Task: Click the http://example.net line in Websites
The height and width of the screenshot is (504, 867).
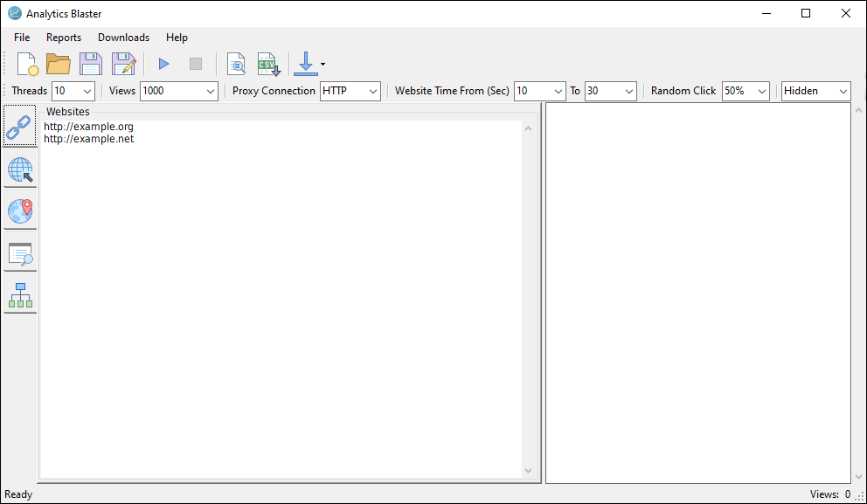Action: pyautogui.click(x=89, y=139)
